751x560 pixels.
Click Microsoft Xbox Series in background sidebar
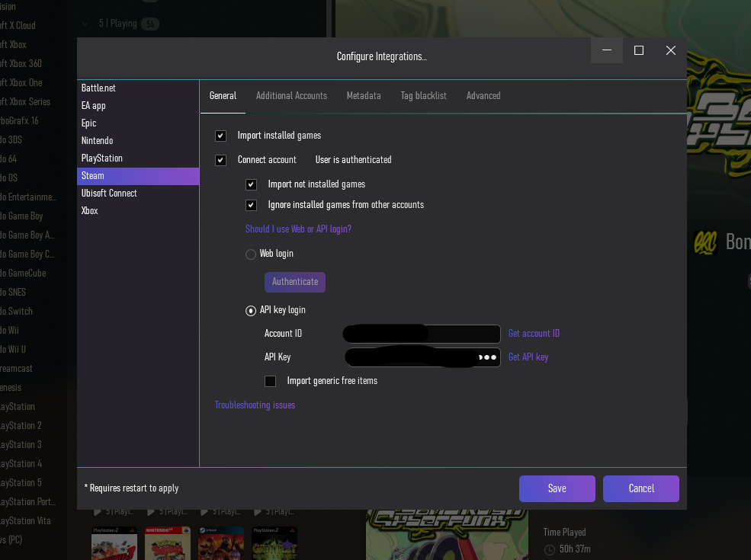(25, 102)
